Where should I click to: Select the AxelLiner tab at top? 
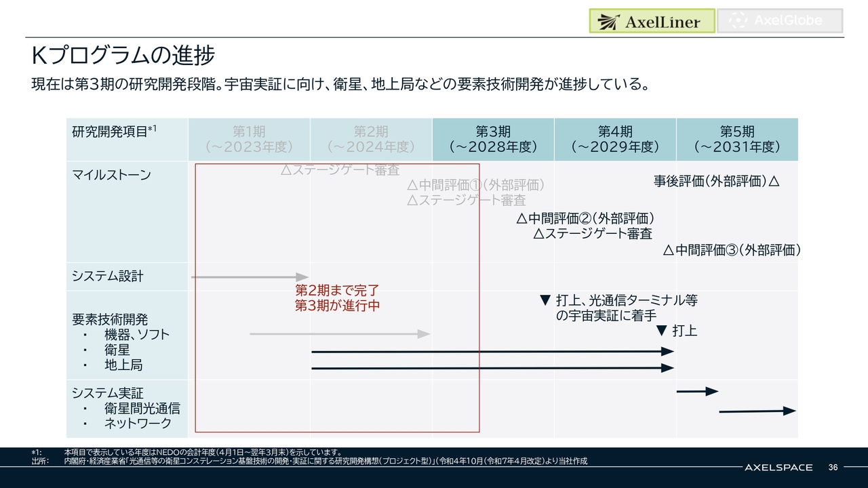pos(652,21)
